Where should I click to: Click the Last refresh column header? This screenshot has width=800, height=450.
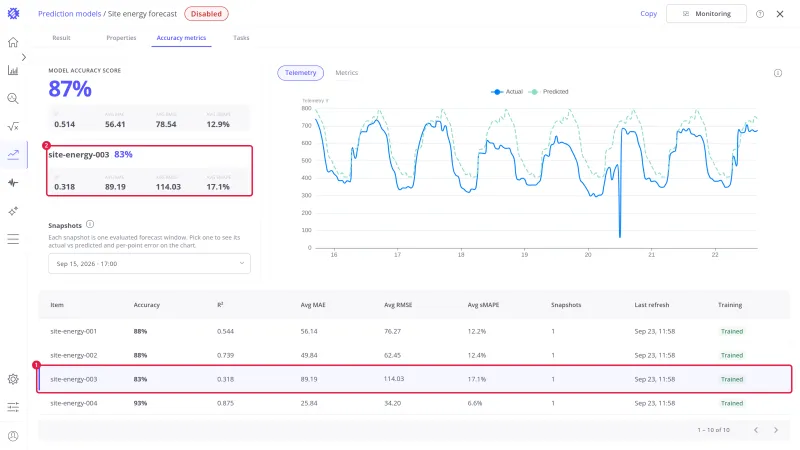(652, 305)
